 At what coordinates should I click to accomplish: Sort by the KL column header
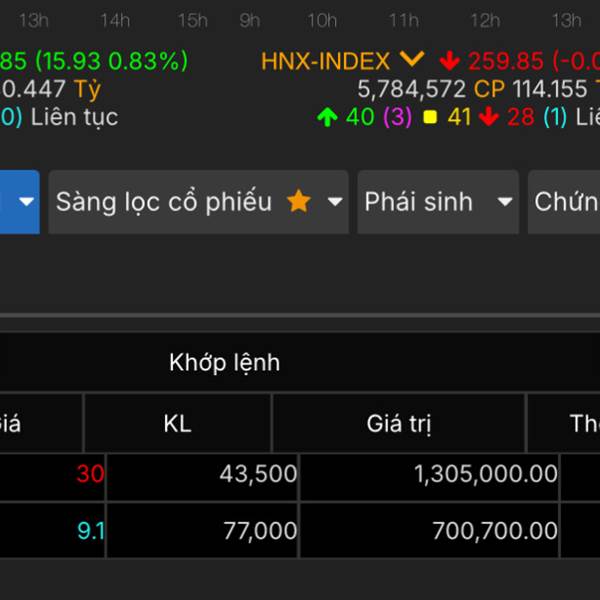point(177,424)
